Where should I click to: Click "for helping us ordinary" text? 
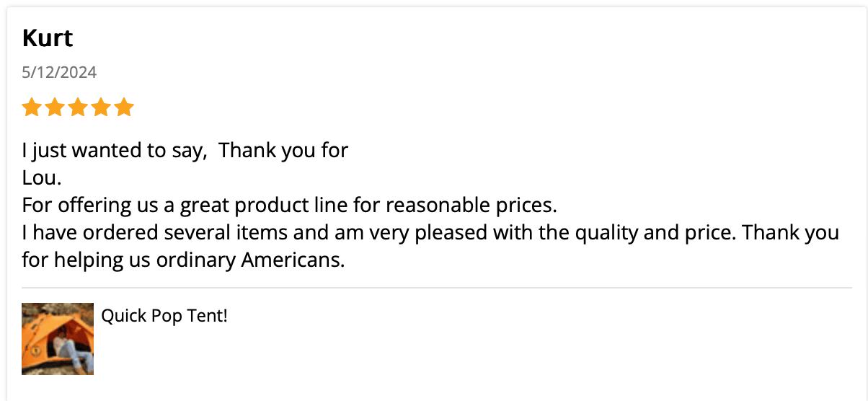[x=128, y=260]
